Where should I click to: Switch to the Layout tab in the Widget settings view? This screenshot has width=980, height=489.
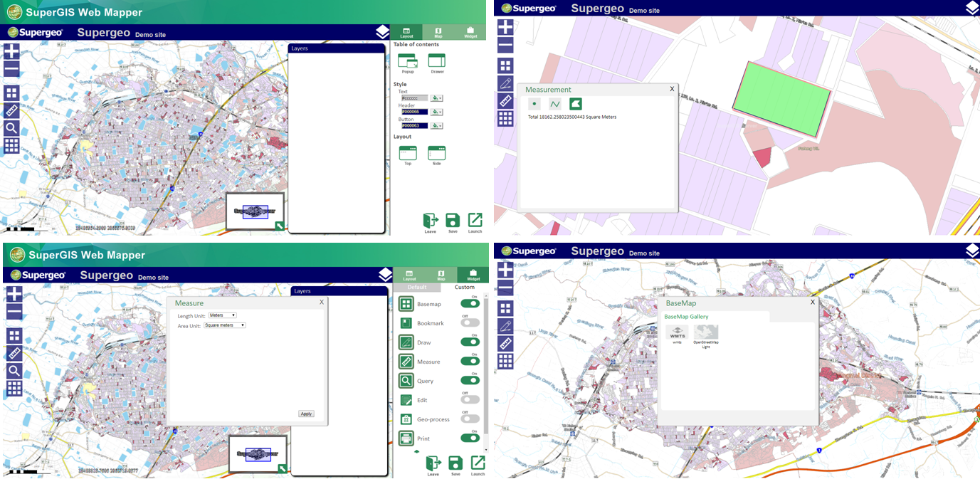pos(409,275)
